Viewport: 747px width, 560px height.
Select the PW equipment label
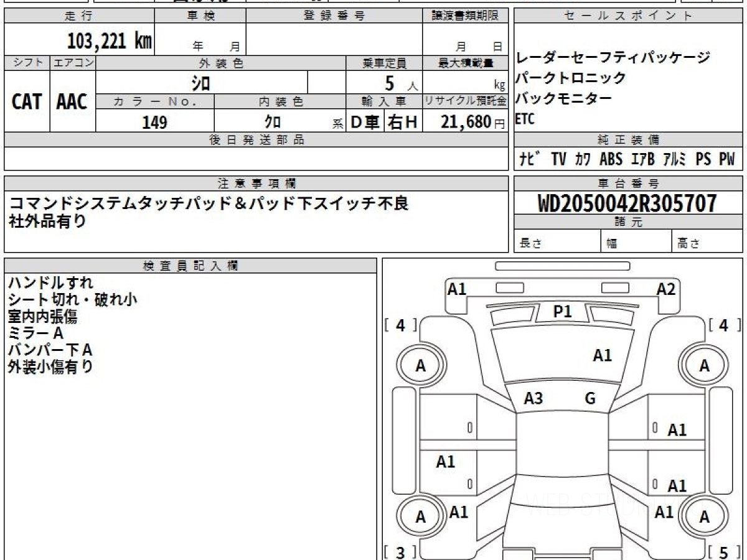click(x=727, y=159)
